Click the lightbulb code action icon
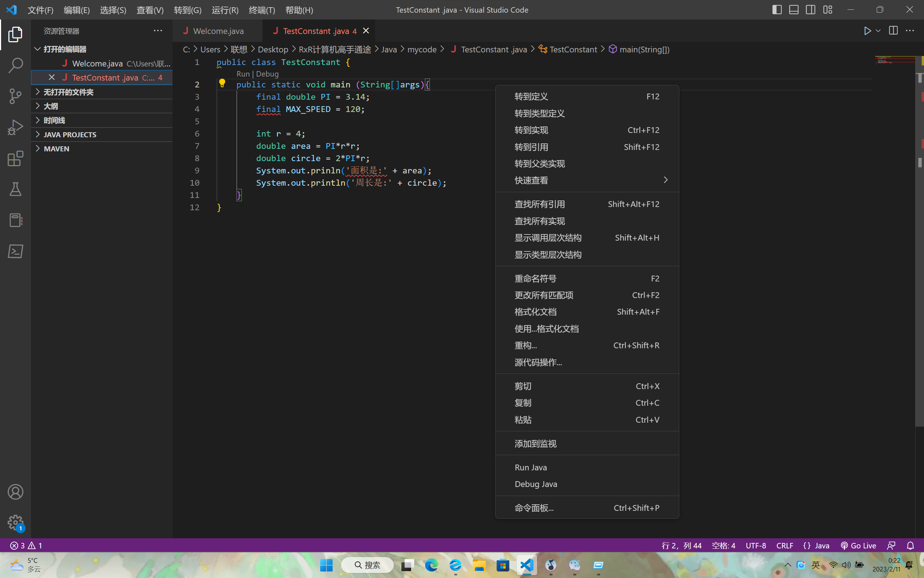Screen dimensions: 924x578 click(222, 83)
